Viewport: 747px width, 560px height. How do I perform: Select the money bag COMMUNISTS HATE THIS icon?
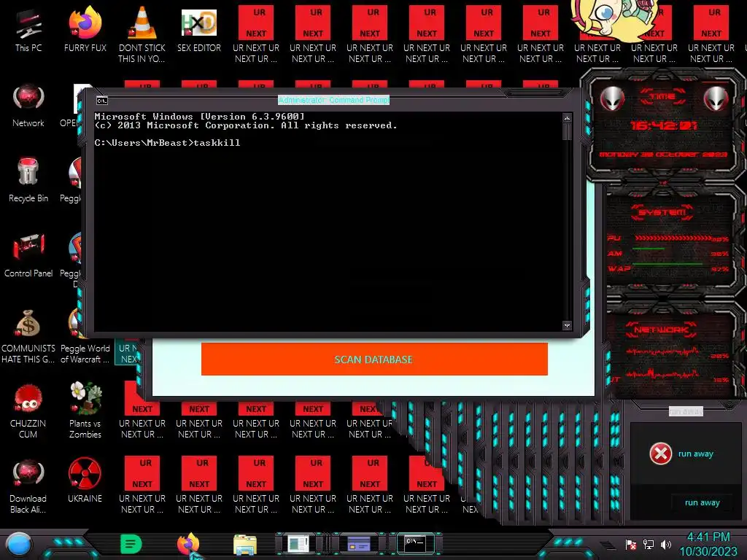[28, 335]
